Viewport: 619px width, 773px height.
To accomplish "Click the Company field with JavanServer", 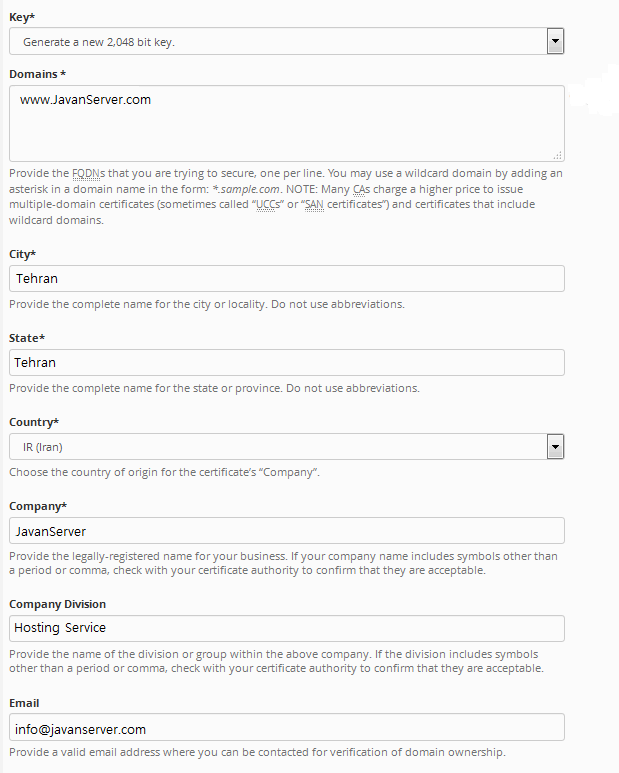I will click(x=286, y=530).
